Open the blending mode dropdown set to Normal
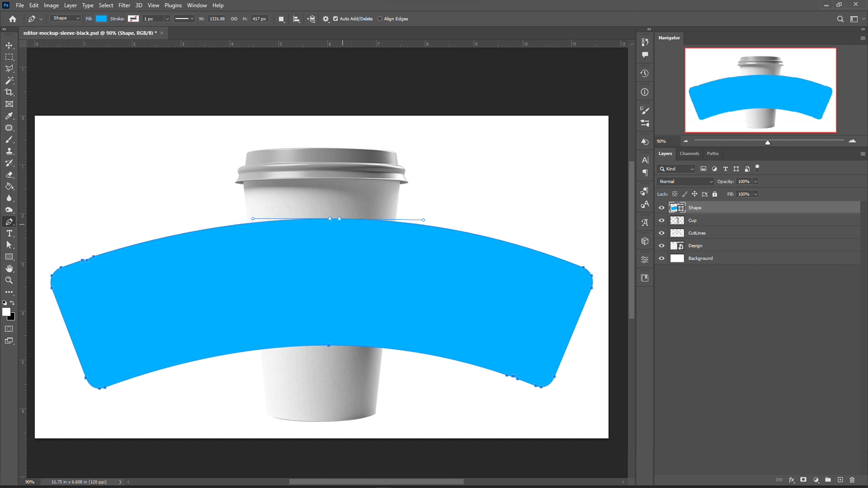Image resolution: width=868 pixels, height=488 pixels. click(685, 181)
